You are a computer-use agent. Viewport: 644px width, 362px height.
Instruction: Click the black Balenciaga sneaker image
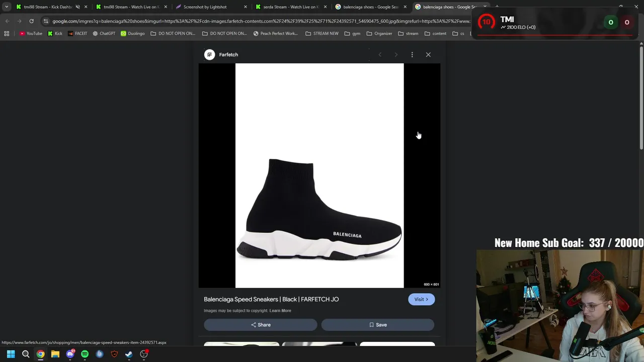pyautogui.click(x=319, y=175)
